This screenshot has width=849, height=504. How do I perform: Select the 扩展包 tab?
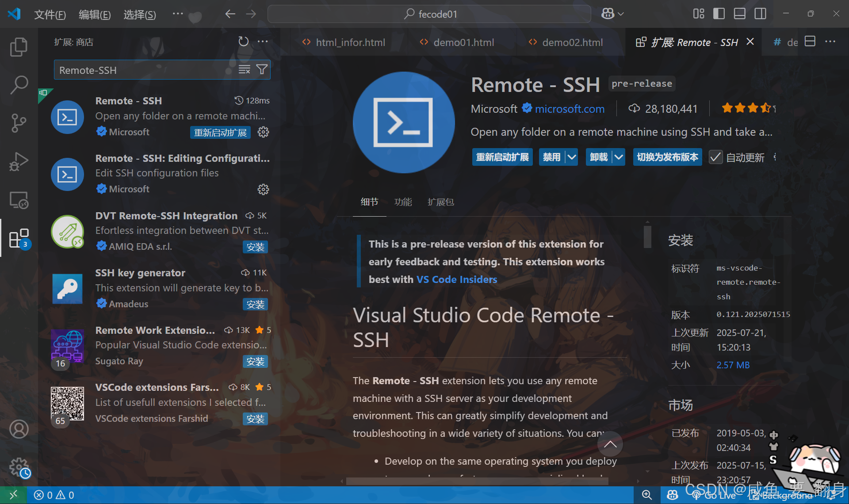coord(441,202)
